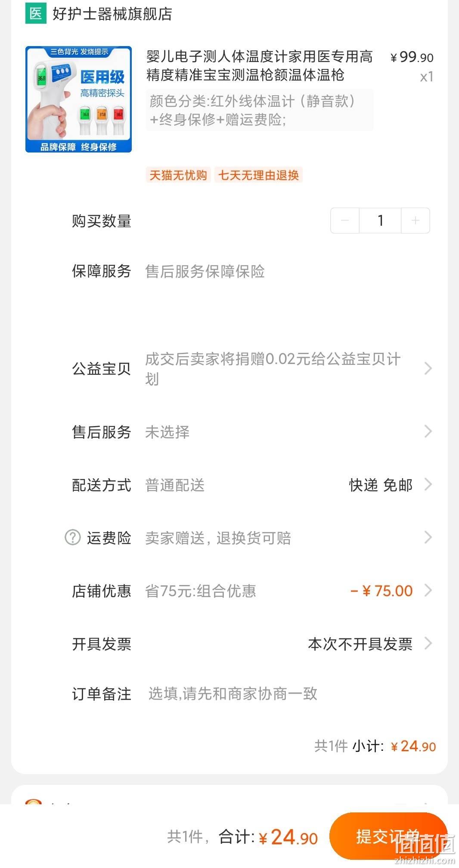Expand the 公益宝贝 donation row chevron

tap(428, 368)
